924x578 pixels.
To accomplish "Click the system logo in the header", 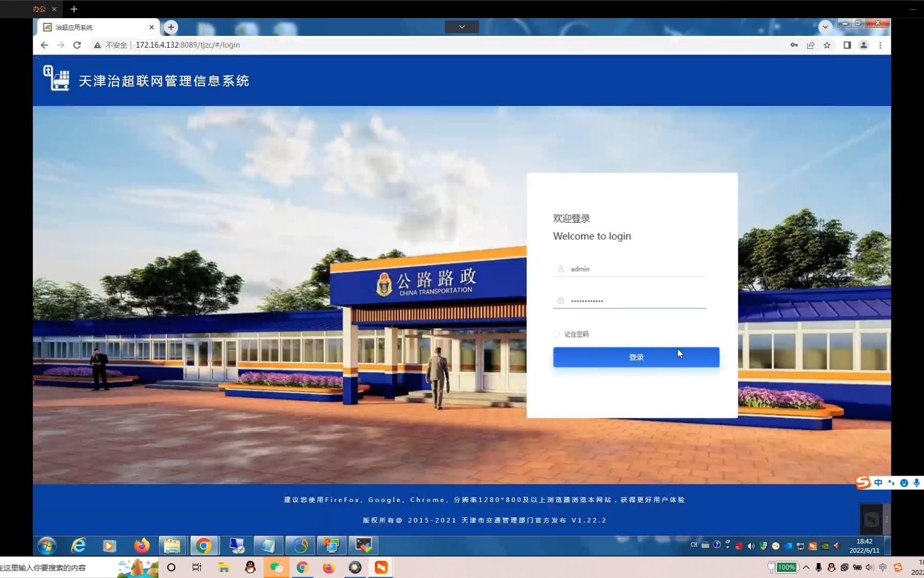I will (56, 78).
